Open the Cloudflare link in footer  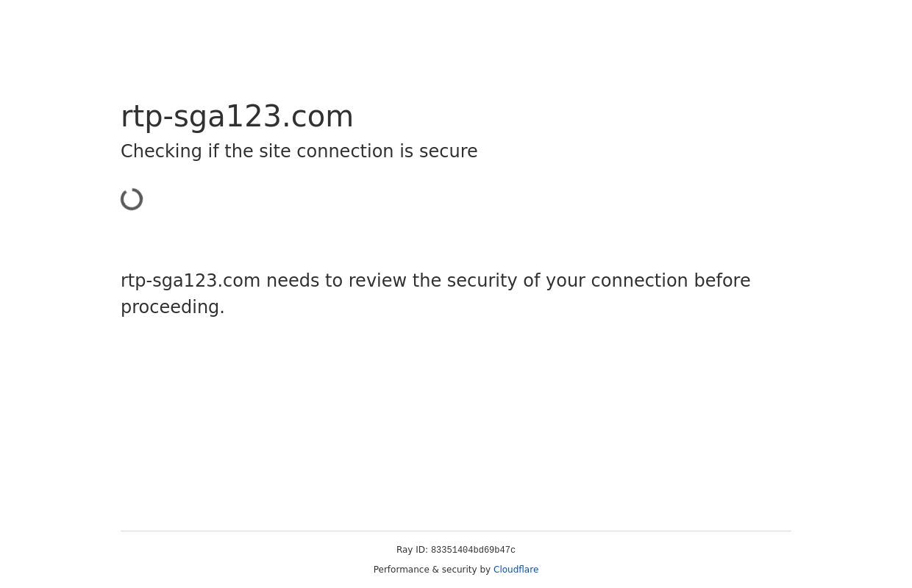tap(516, 570)
